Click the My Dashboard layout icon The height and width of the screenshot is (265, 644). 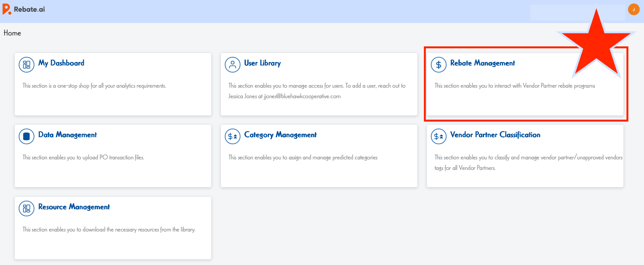pos(27,65)
